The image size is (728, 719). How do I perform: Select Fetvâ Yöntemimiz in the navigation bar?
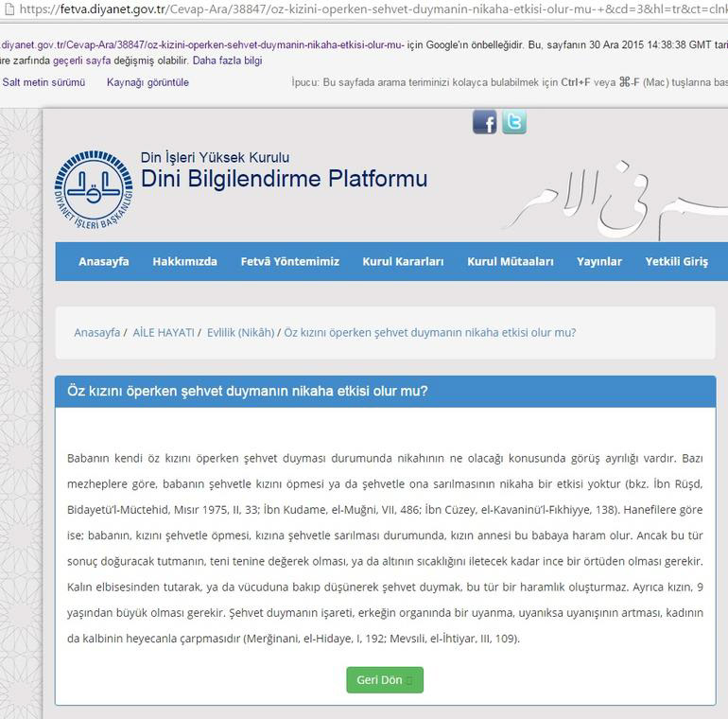tap(289, 261)
